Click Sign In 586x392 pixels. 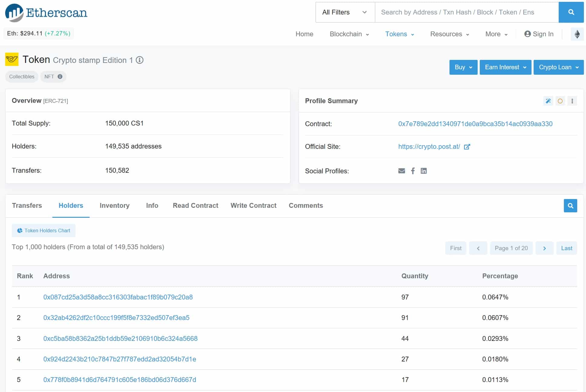[539, 34]
